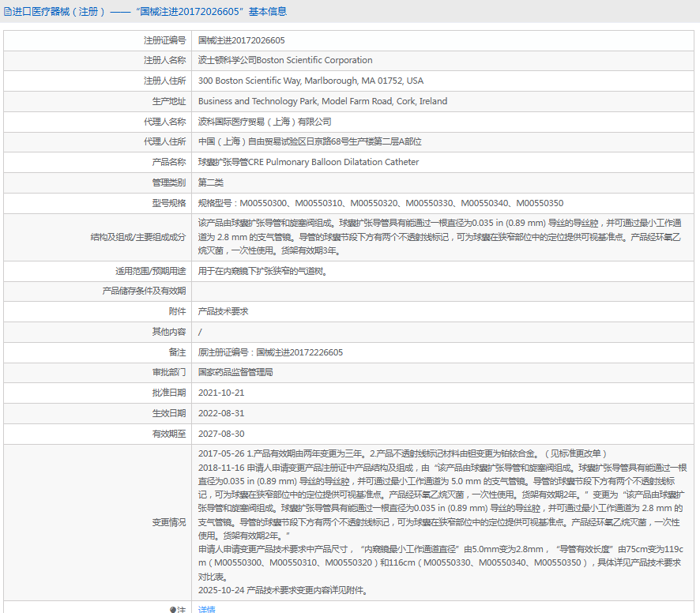Screen dimensions: 700x613
Task: Click the 适用范围/预期用途 label
Action: tap(151, 271)
